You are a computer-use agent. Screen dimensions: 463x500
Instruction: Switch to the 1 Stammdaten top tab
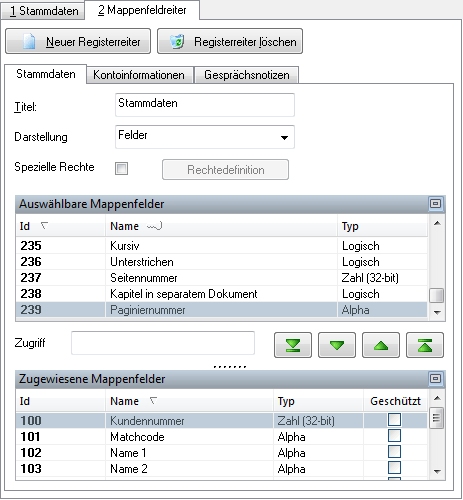coord(43,11)
